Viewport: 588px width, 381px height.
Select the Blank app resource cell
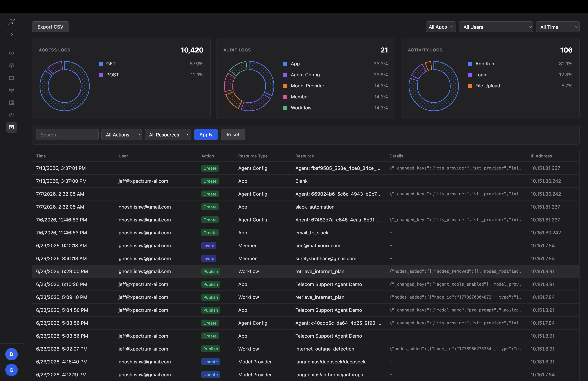301,181
